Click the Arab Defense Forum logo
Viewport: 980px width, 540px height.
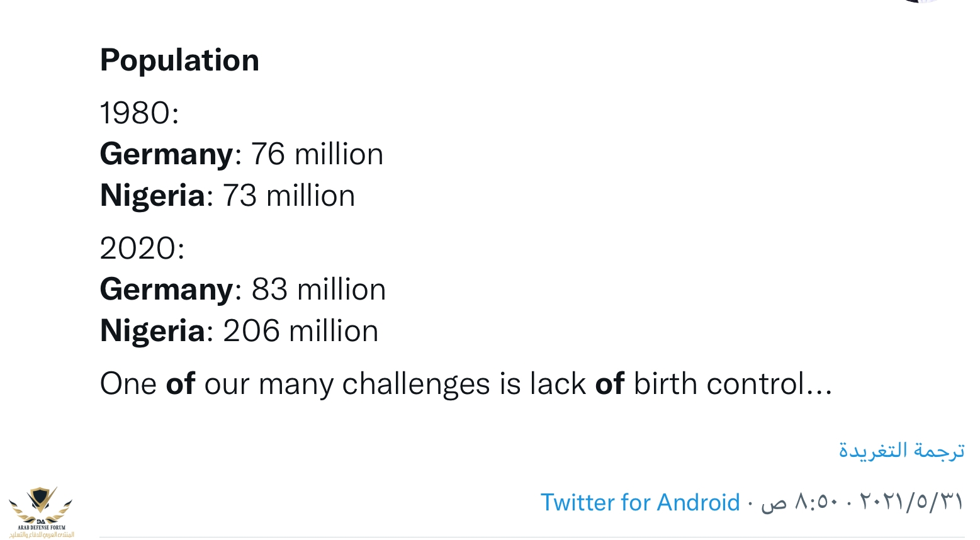[x=41, y=511]
